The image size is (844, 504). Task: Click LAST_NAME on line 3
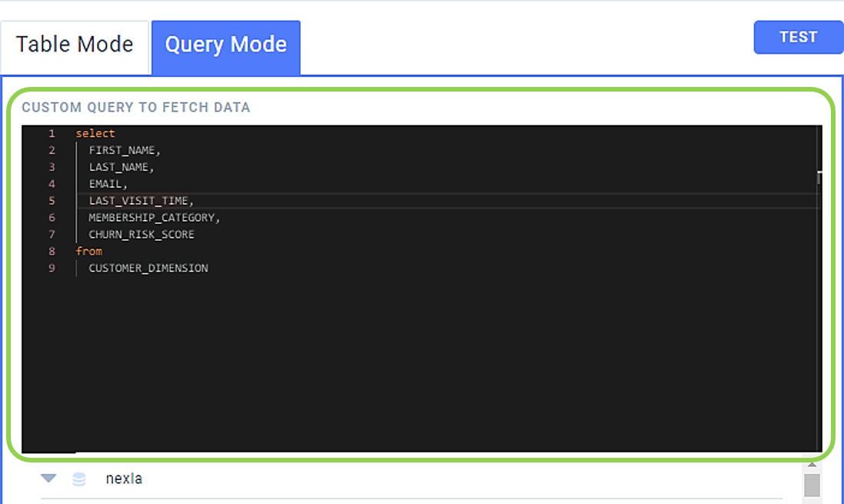coord(119,167)
